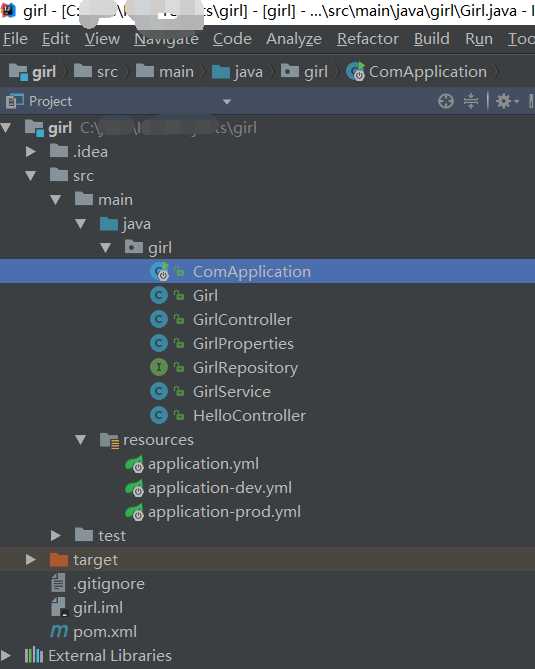
Task: Open the View menu
Action: click(102, 39)
